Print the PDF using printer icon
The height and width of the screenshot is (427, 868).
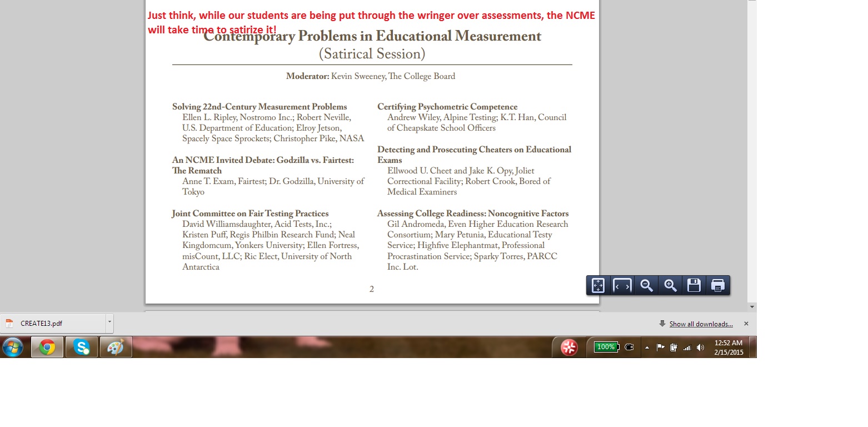click(717, 286)
